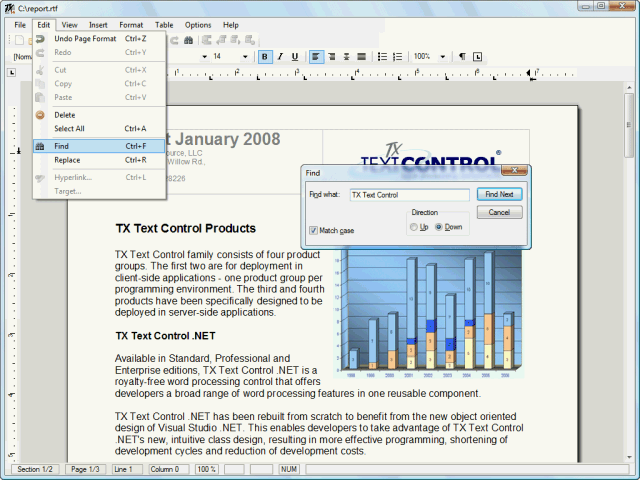The height and width of the screenshot is (480, 640).
Task: Toggle the Match case checkbox
Action: click(x=314, y=230)
